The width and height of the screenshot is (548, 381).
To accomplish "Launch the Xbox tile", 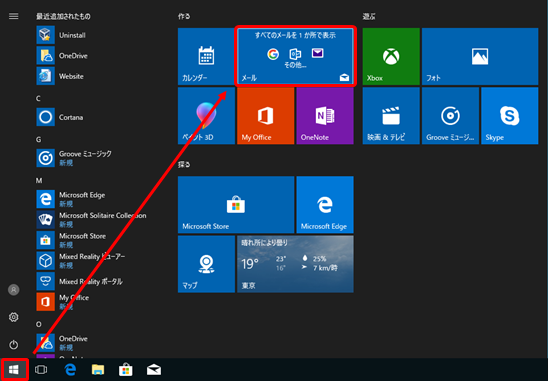I will [x=391, y=56].
